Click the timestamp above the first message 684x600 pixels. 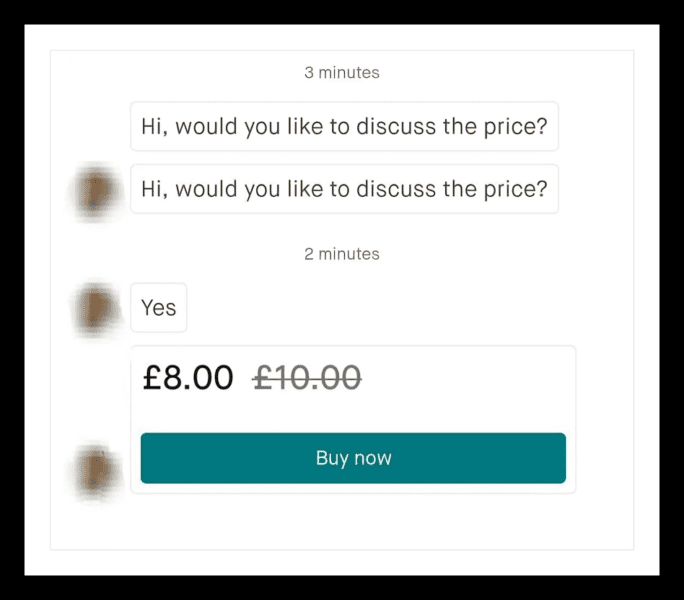tap(342, 72)
